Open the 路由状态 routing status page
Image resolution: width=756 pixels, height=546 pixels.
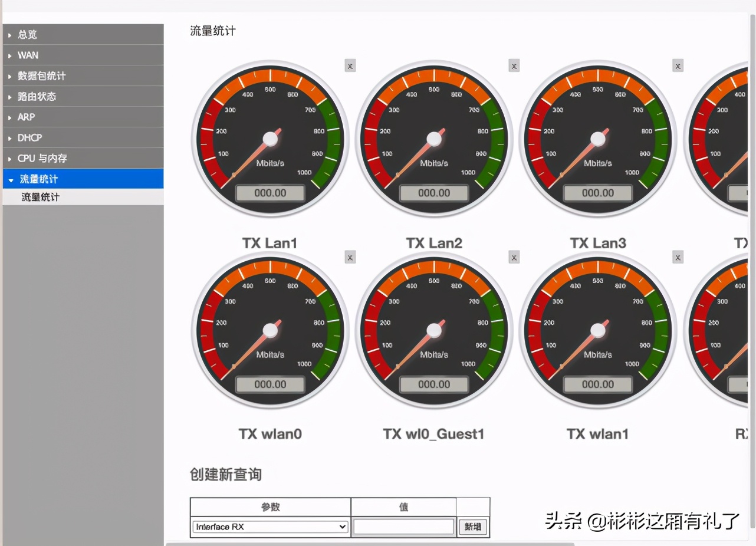pyautogui.click(x=83, y=96)
